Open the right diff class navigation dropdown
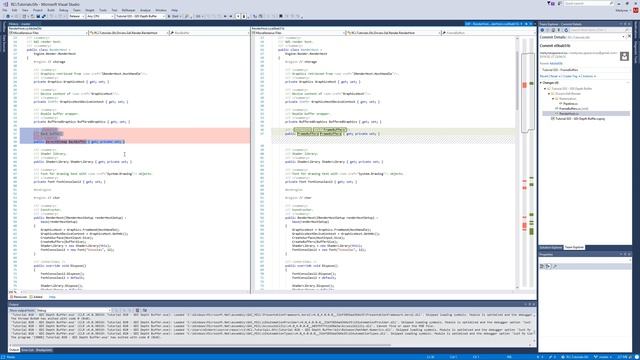Viewport: 640px width, 360px height. [x=393, y=33]
